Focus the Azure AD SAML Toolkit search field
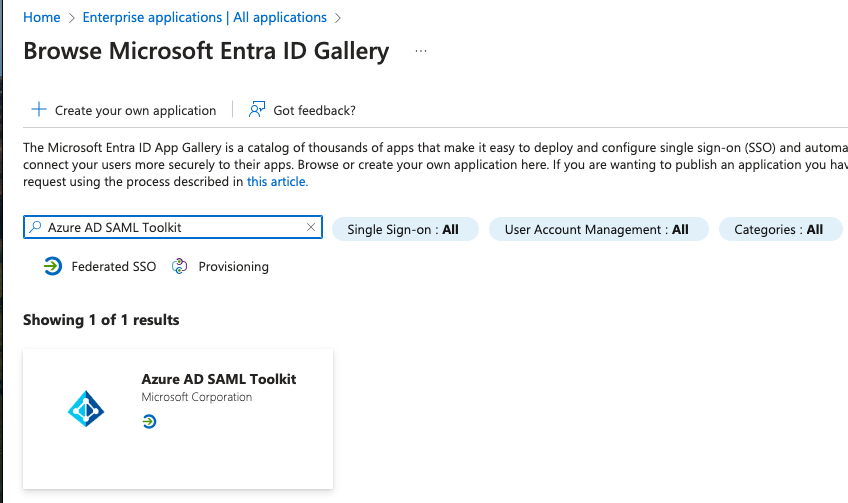Viewport: 848px width, 503px height. 173,227
